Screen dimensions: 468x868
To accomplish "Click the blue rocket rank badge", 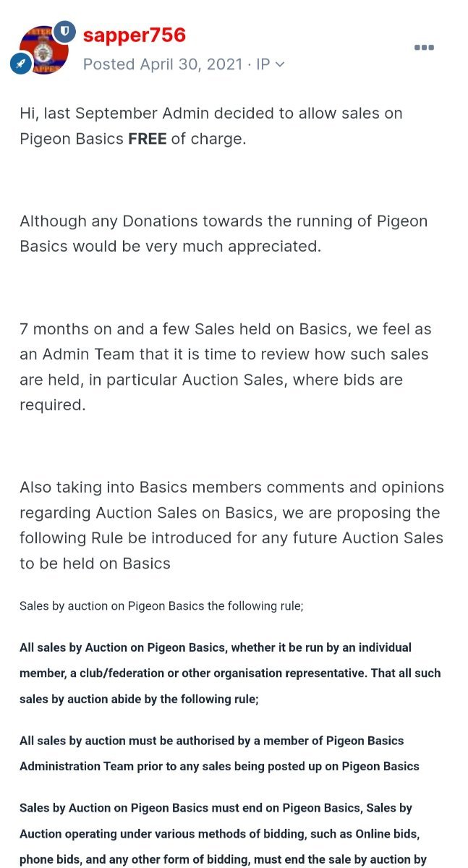I will click(x=20, y=64).
